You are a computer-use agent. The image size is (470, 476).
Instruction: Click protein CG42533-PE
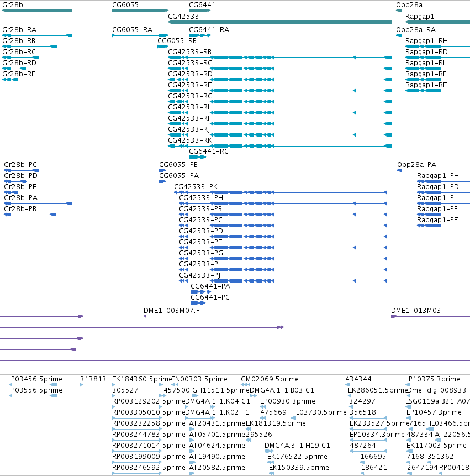point(200,242)
